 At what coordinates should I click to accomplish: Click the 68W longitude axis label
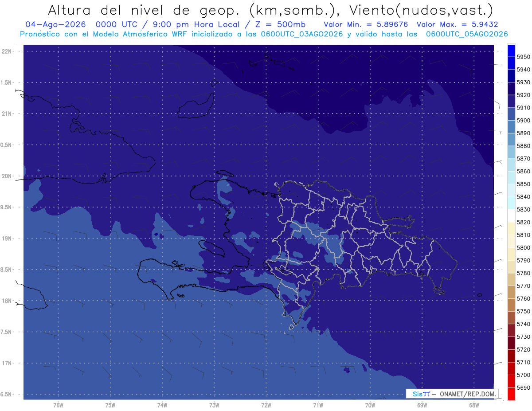[x=474, y=405]
